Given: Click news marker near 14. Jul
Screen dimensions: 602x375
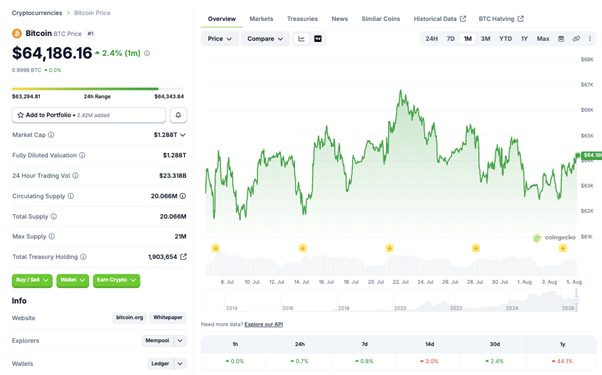Looking at the screenshot, I should click(303, 248).
